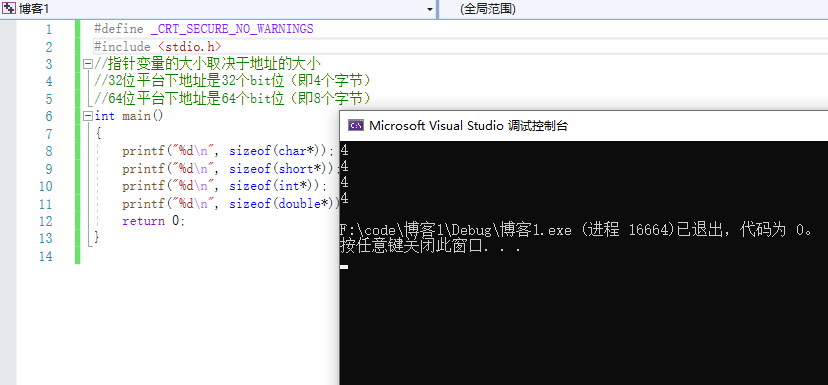828x385 pixels.
Task: Click line number 14 in the gutter
Action: point(45,256)
